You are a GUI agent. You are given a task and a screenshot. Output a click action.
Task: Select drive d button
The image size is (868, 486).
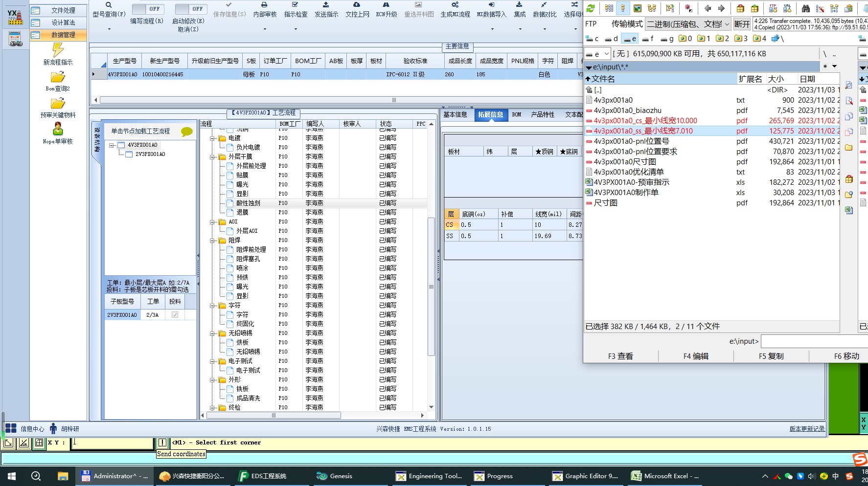tap(612, 39)
